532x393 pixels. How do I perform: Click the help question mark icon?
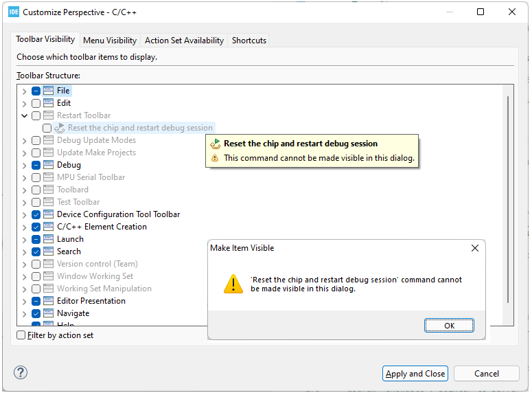(x=21, y=373)
